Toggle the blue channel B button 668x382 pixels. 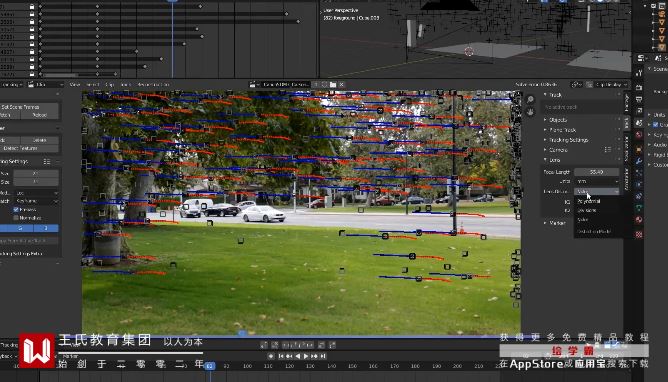point(46,228)
